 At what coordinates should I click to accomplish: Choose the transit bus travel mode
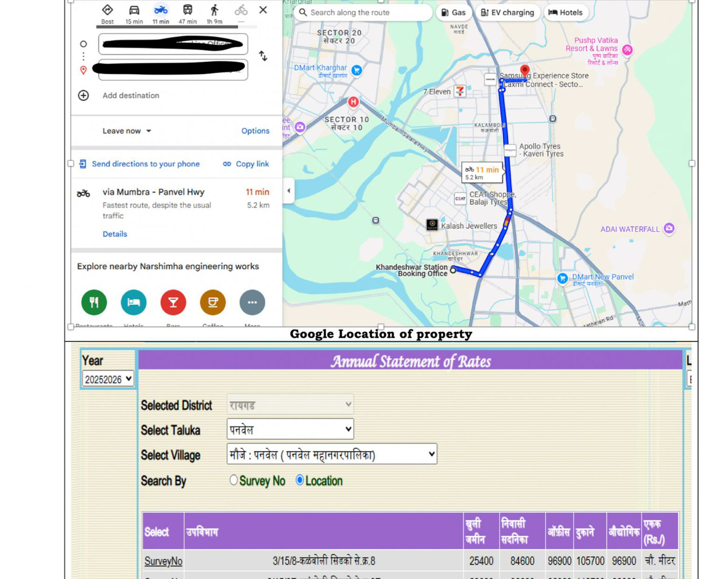coord(187,11)
